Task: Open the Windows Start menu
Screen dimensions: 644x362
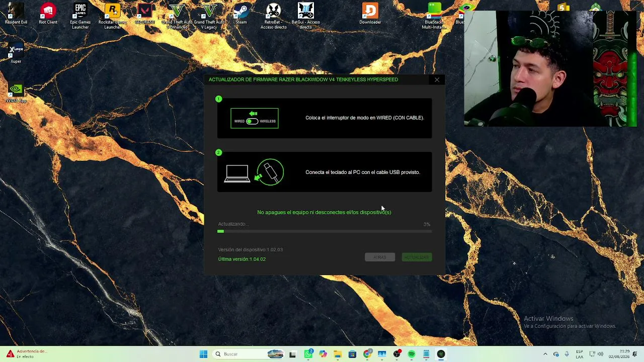Action: point(203,354)
